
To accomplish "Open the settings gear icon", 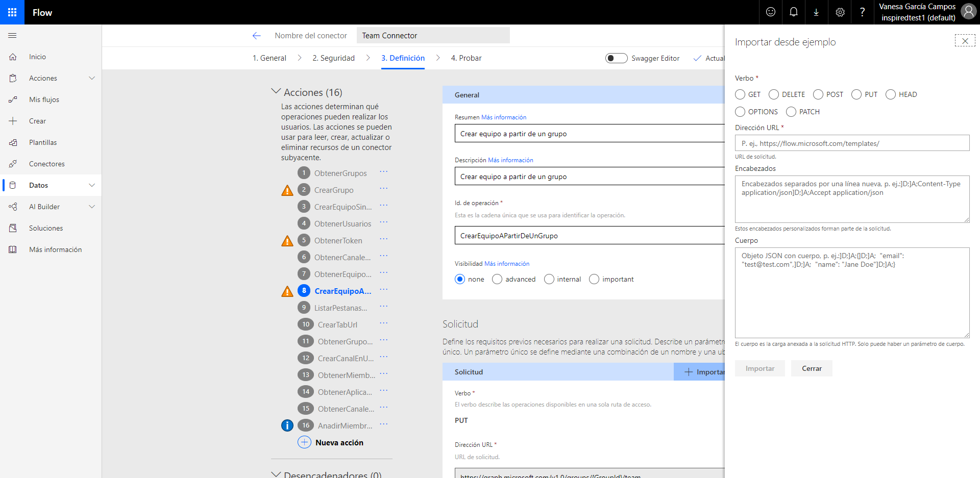I will click(x=840, y=12).
